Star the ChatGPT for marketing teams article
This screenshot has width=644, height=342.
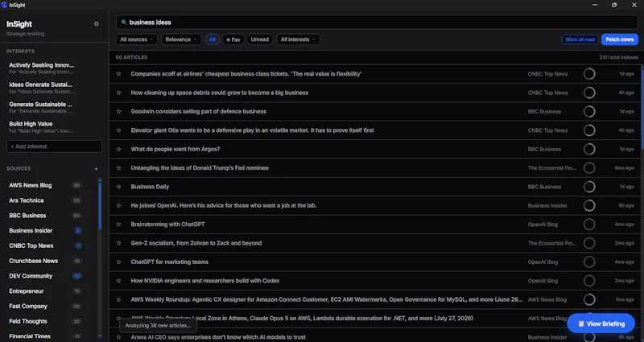pos(118,262)
